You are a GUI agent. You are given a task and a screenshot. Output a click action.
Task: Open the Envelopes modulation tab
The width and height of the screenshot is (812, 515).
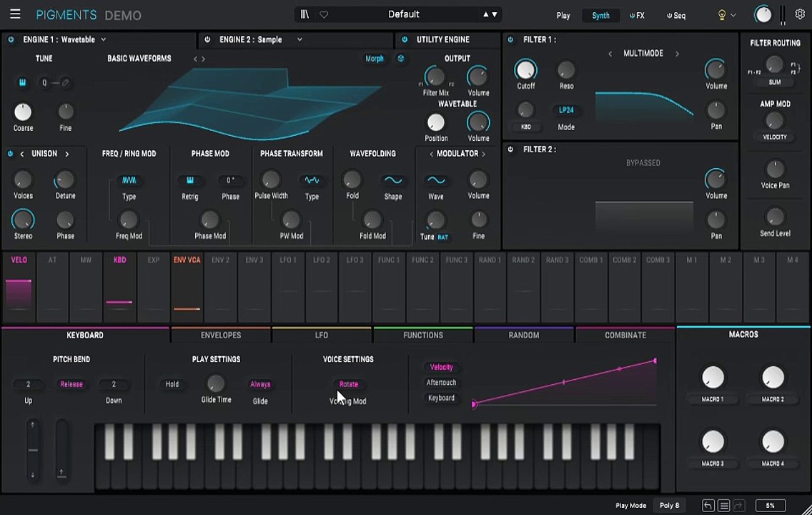coord(221,335)
